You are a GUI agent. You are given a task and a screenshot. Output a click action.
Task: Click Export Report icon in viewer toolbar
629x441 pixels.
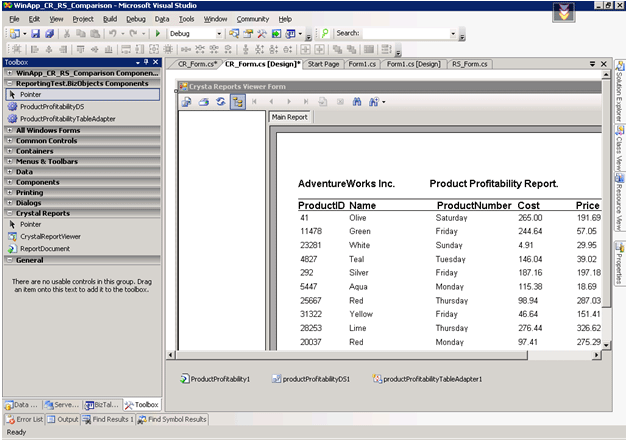(186, 102)
